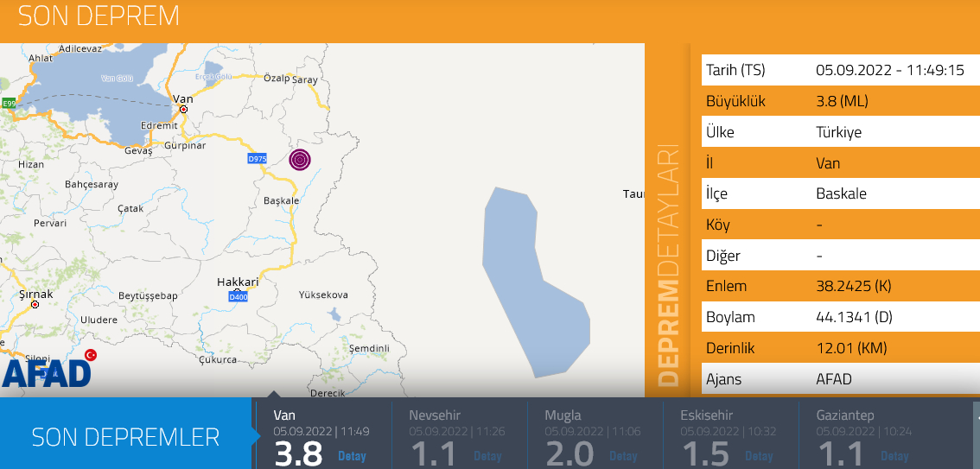
Task: Click the Turkish flag emblem above AFAD
Action: coord(90,355)
